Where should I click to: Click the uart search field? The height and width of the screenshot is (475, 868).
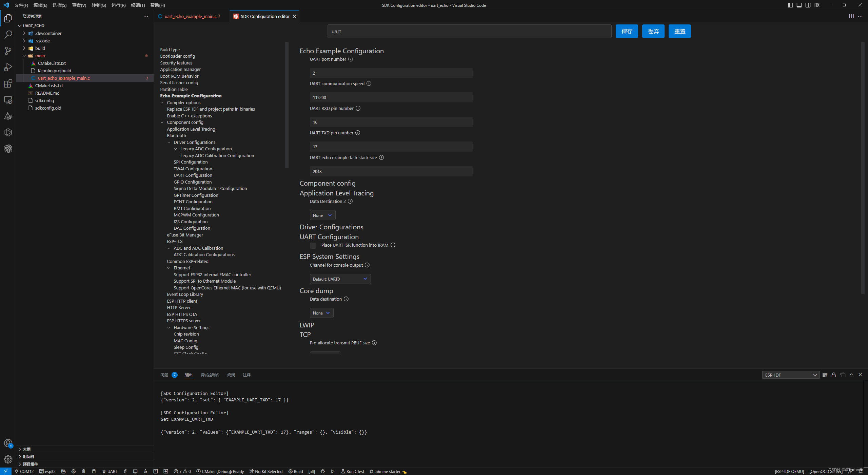coord(469,31)
